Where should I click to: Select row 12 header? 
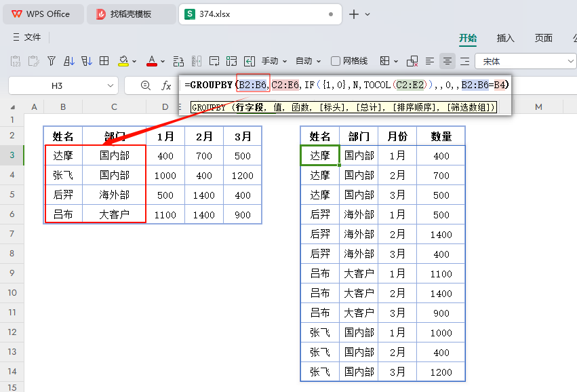coord(12,332)
